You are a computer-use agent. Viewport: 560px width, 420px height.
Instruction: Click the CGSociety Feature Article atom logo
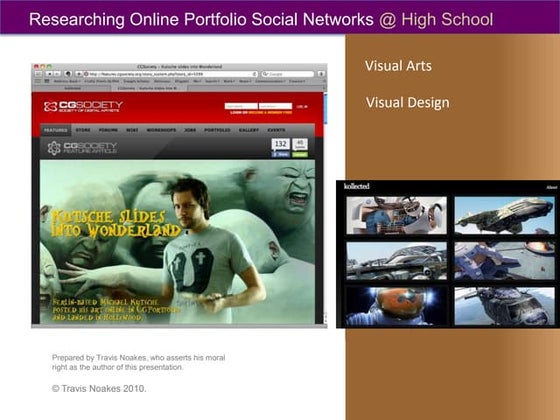[x=54, y=148]
